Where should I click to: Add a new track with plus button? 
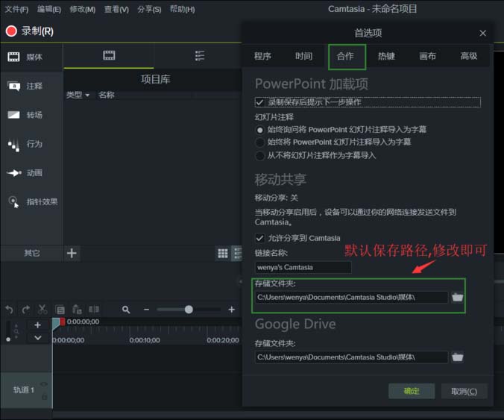(x=37, y=325)
